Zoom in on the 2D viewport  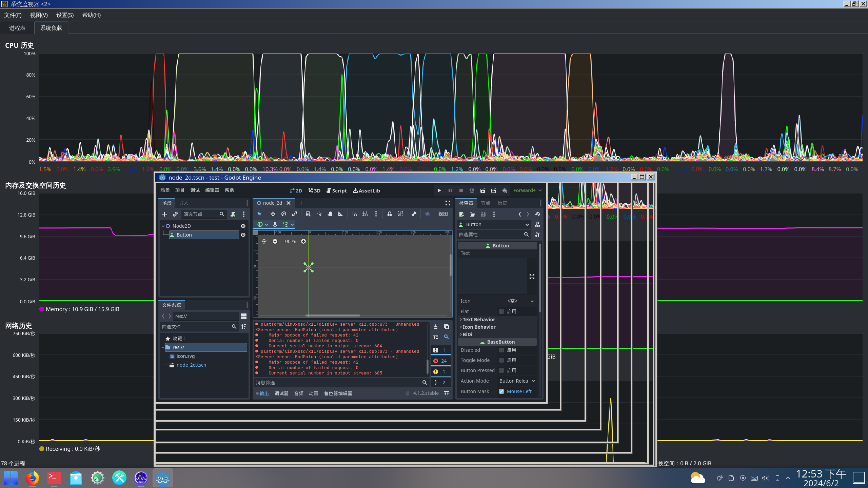pyautogui.click(x=303, y=241)
